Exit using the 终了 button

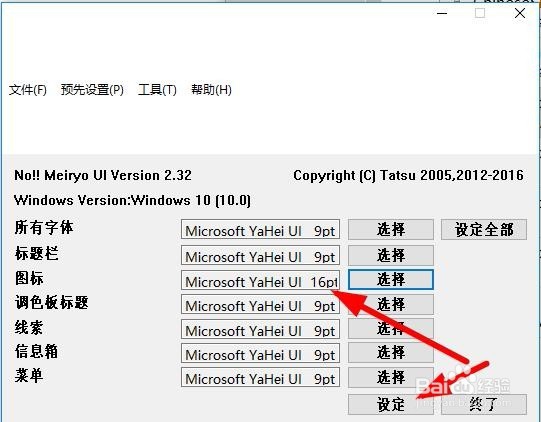484,404
